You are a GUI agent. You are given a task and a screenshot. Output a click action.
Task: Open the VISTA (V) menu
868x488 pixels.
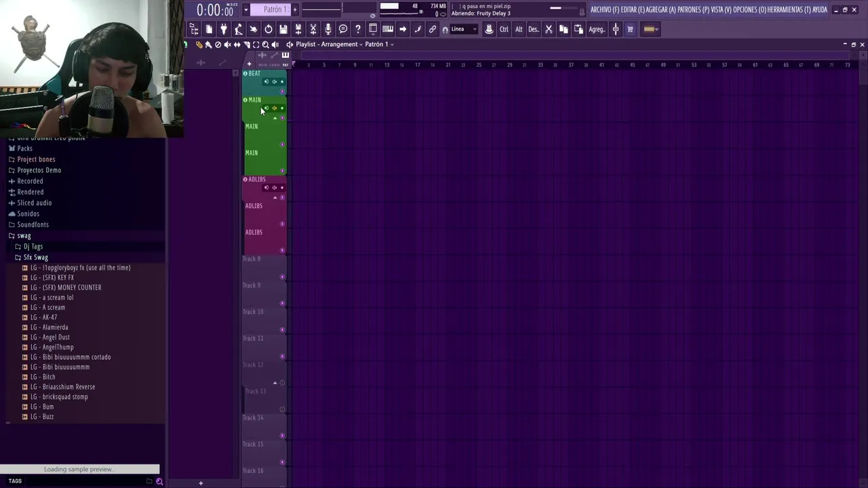[721, 9]
